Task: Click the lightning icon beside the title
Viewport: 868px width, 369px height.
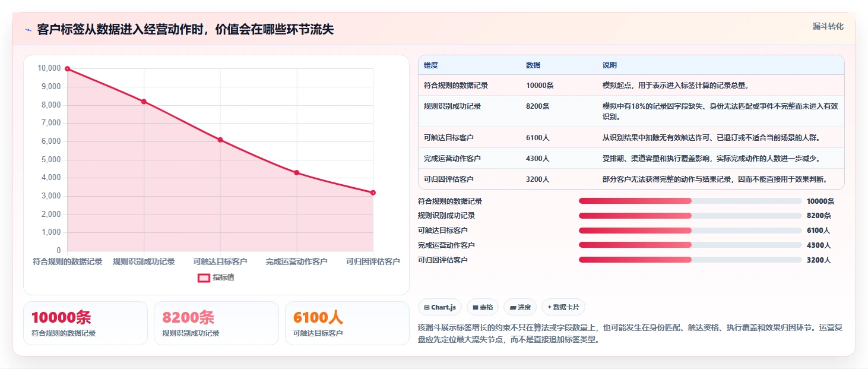Action: (28, 30)
